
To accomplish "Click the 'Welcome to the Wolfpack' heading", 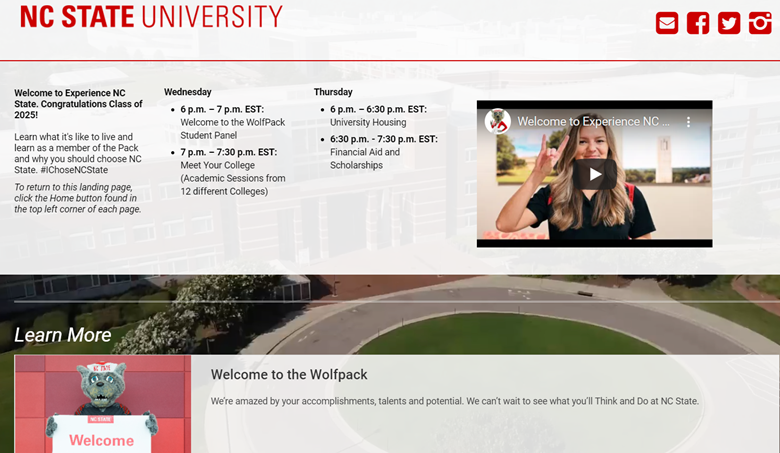I will tap(289, 374).
